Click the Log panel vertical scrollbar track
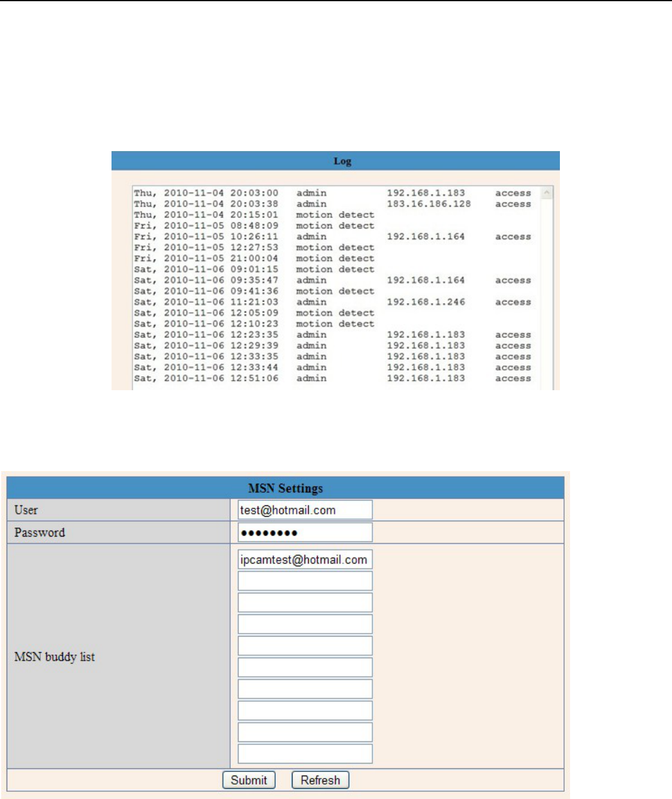This screenshot has height=799, width=672. [546, 294]
